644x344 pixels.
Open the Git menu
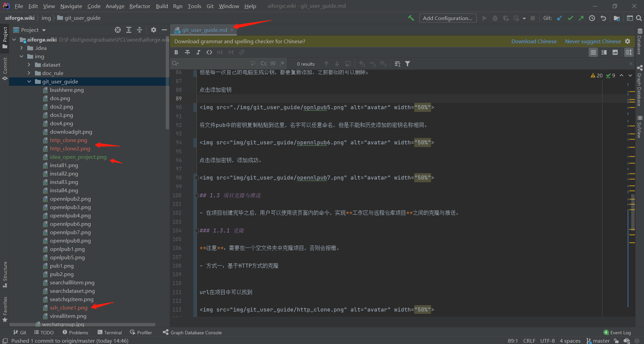tap(210, 6)
